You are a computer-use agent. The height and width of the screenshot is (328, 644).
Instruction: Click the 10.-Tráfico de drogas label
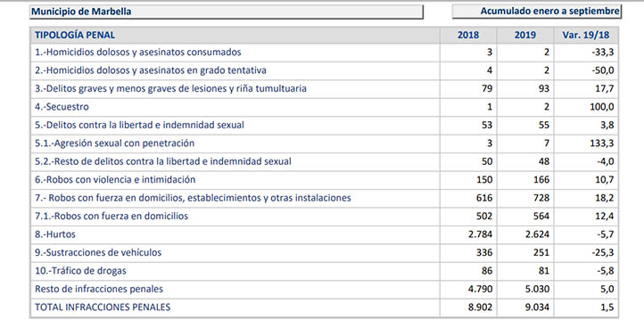[80, 271]
